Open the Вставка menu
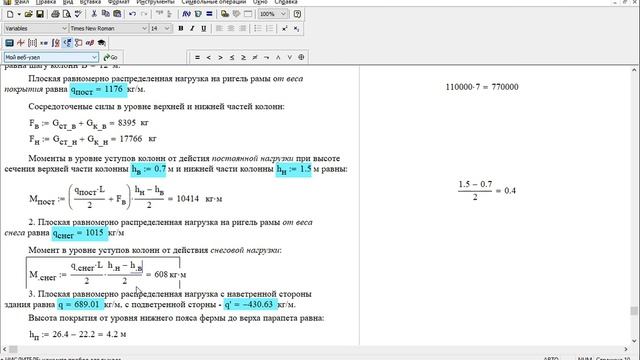 coord(90,2)
